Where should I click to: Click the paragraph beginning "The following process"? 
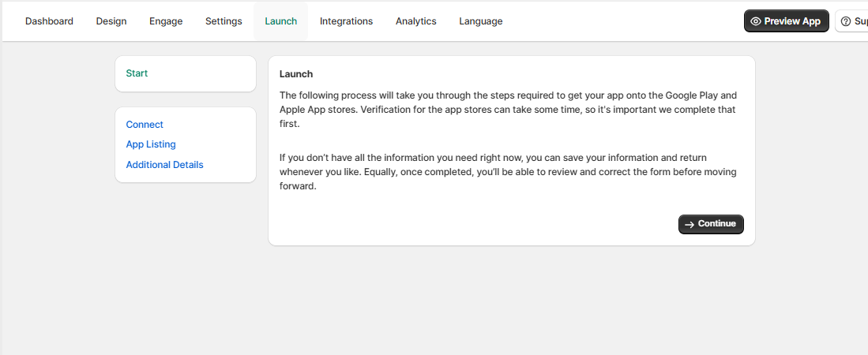tap(508, 110)
